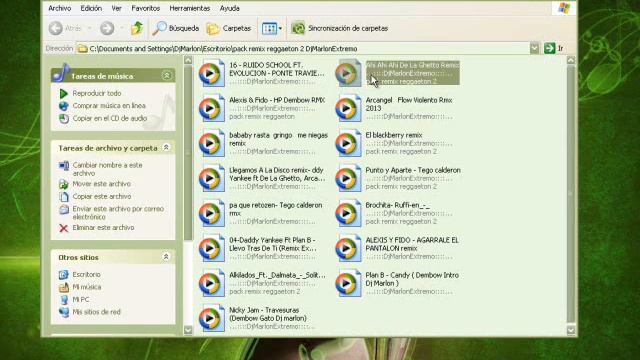
Task: Click the forward button dropdown arrow
Action: tap(122, 28)
